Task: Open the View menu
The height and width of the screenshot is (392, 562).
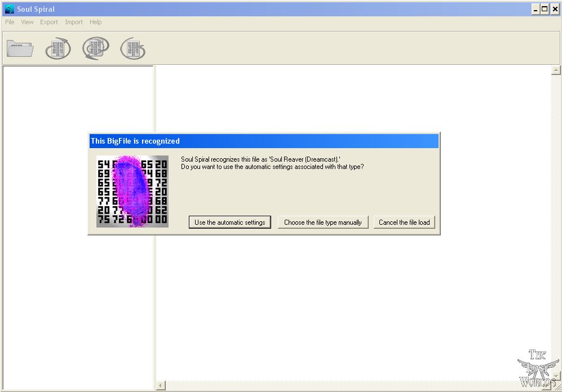Action: [x=27, y=22]
